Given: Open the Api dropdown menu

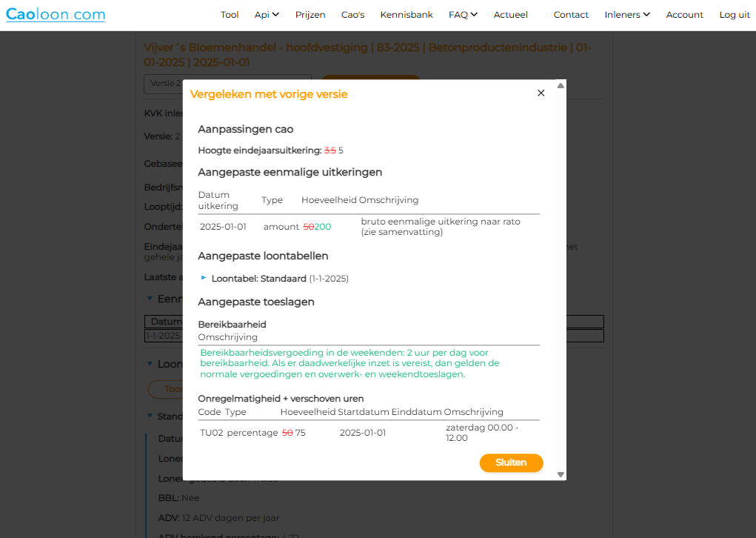Looking at the screenshot, I should pyautogui.click(x=267, y=15).
